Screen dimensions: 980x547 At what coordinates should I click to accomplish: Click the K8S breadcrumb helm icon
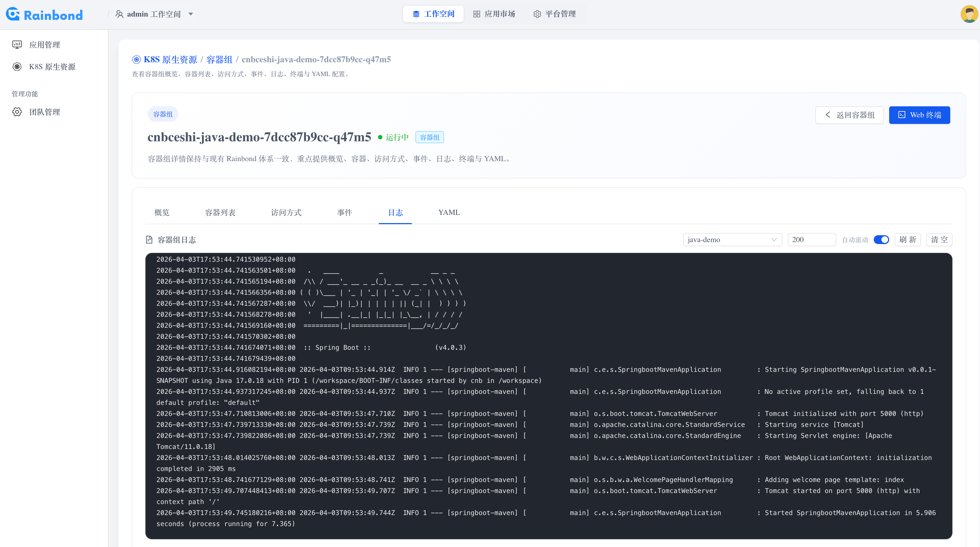click(136, 59)
